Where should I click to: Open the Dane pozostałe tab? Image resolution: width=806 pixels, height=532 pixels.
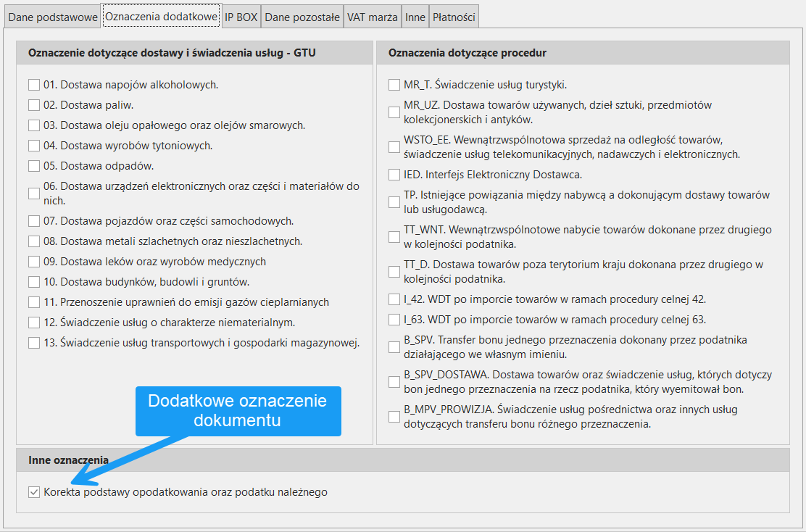(302, 17)
